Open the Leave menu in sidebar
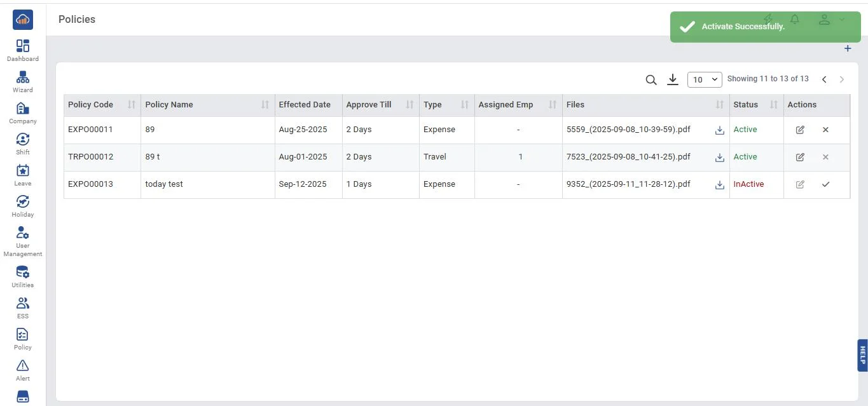The height and width of the screenshot is (406, 868). click(23, 175)
